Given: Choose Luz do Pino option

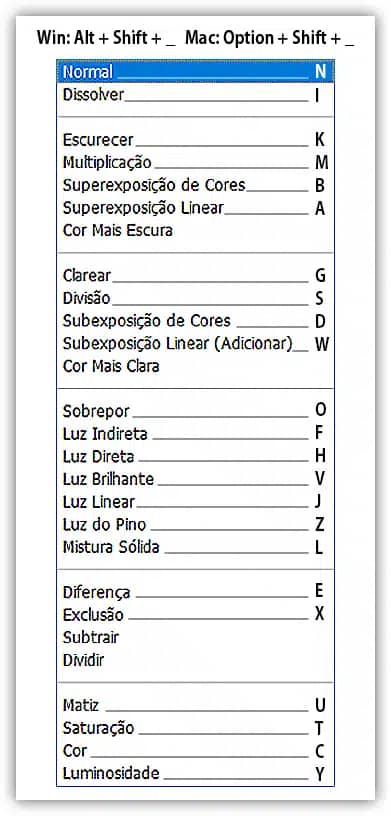Looking at the screenshot, I should [x=195, y=525].
